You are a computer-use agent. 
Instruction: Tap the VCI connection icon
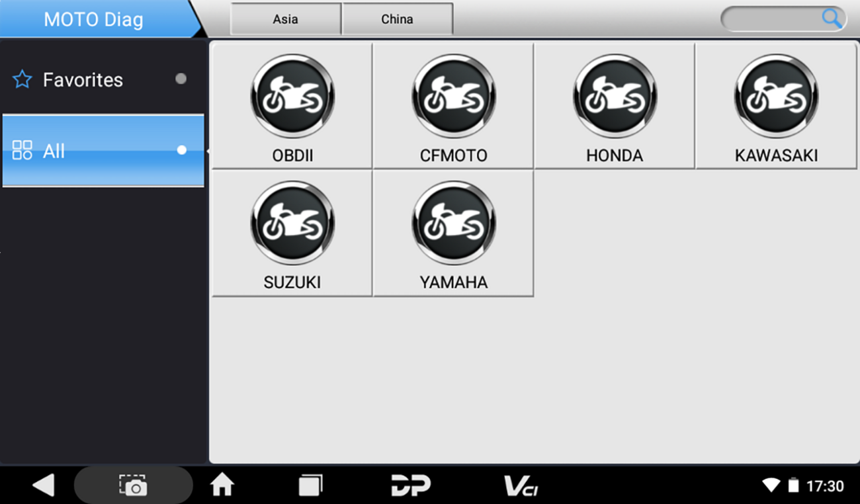click(x=521, y=486)
